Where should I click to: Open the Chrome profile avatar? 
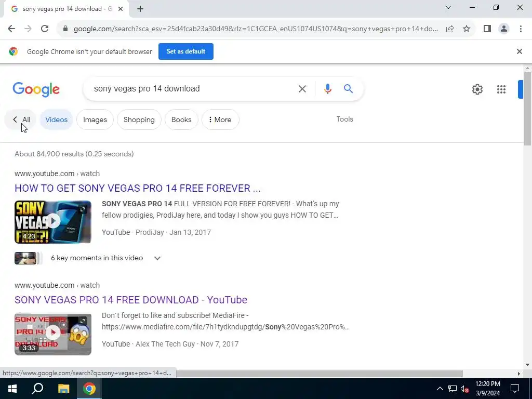tap(504, 29)
